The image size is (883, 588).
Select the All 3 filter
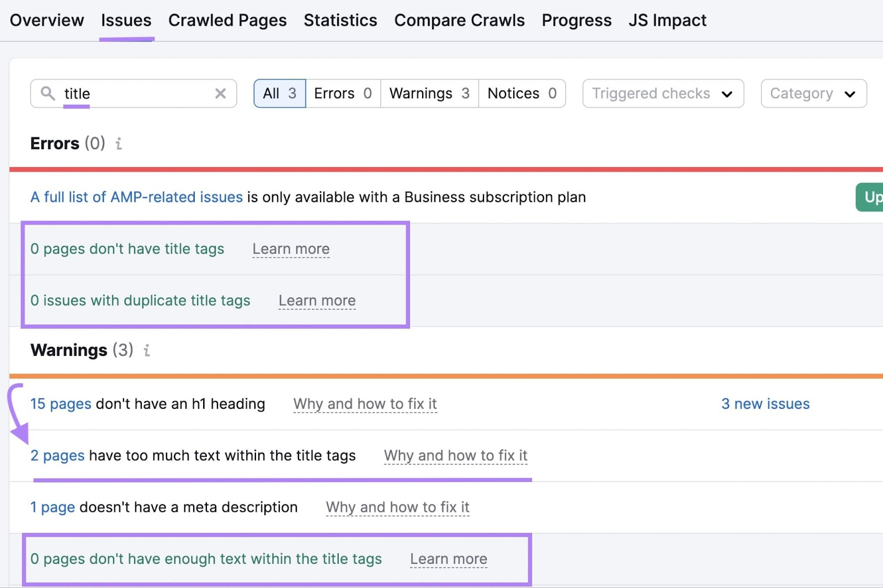click(x=279, y=93)
